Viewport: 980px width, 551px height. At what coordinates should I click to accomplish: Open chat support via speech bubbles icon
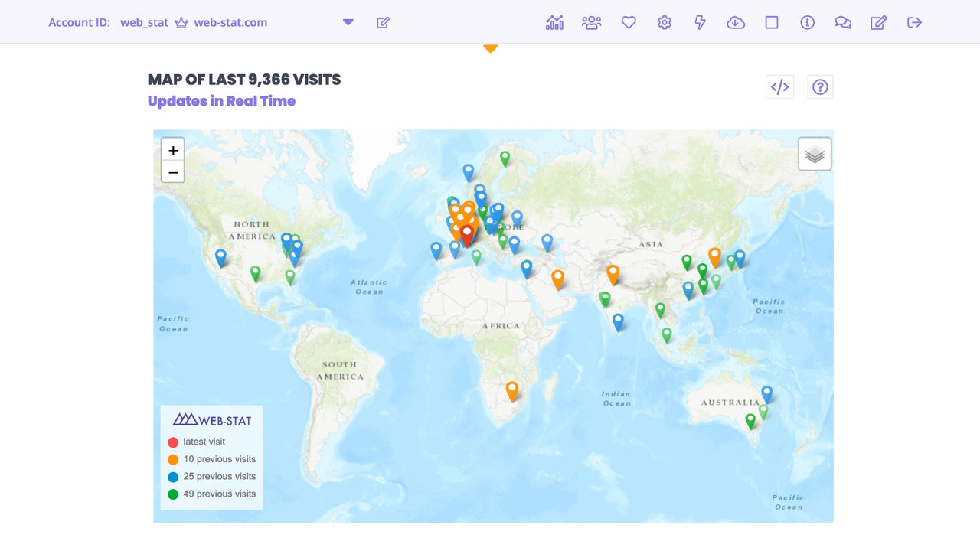pos(842,22)
